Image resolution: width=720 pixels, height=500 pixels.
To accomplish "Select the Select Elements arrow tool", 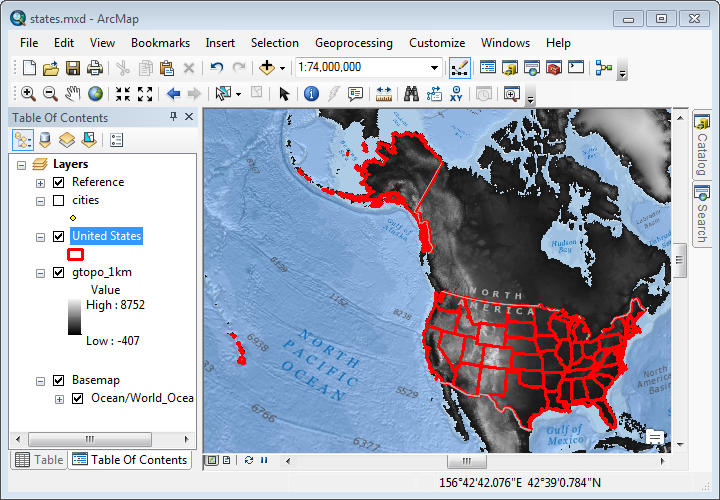I will (284, 94).
